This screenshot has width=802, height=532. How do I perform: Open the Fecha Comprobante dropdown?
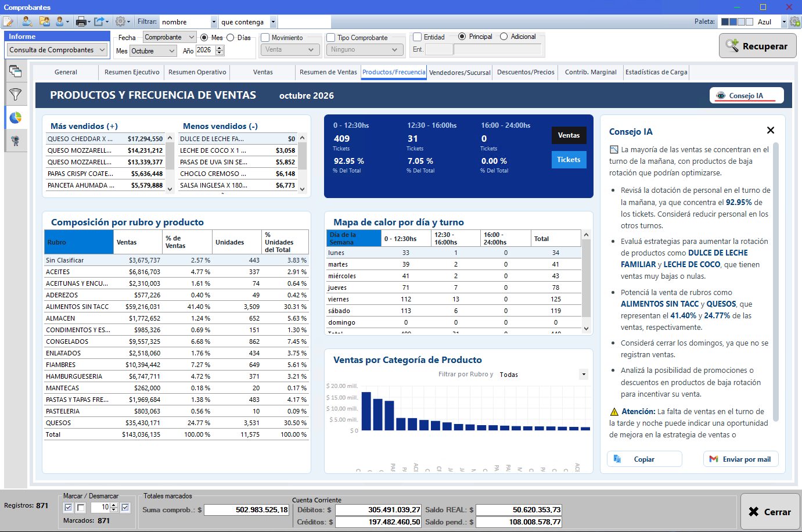170,37
